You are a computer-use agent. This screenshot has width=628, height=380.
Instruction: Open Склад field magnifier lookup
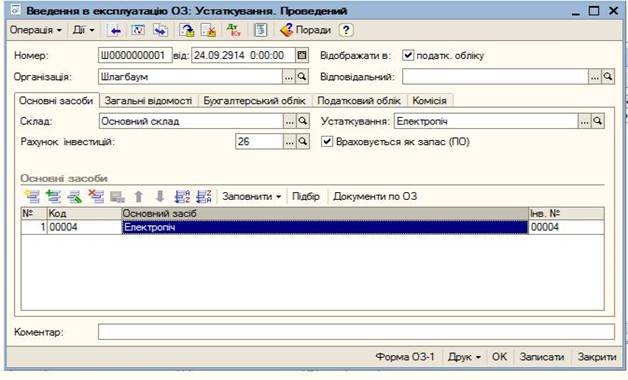coord(303,121)
